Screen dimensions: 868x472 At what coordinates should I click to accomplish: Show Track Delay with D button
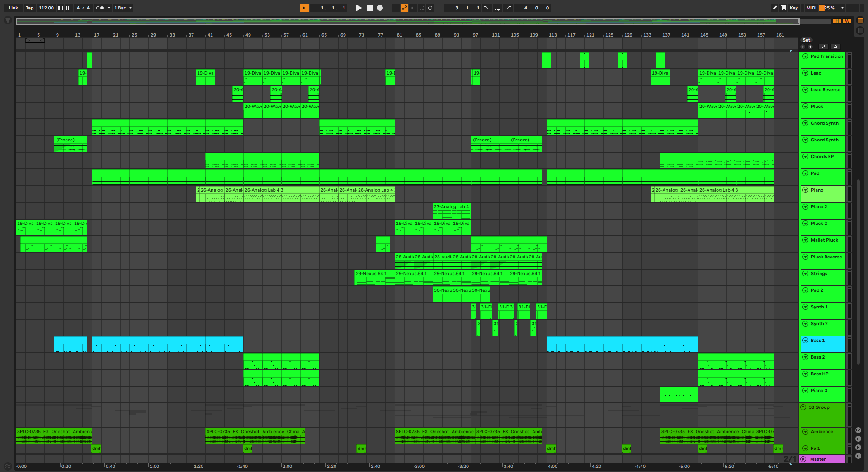point(858,456)
